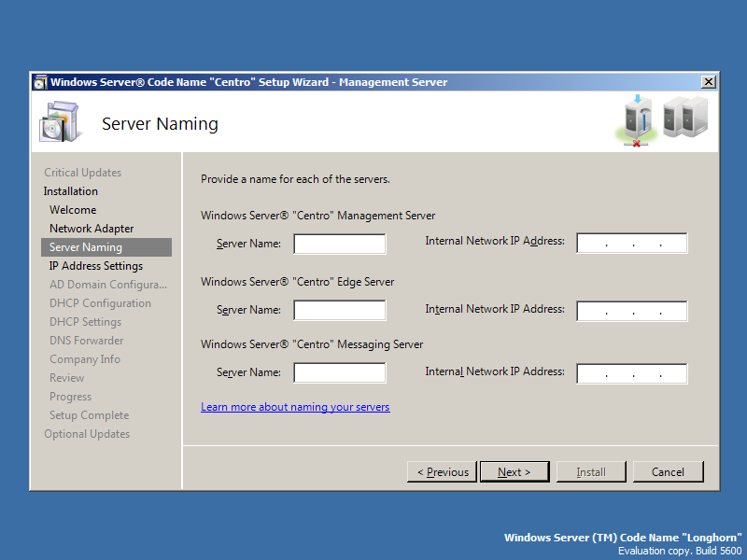Screen dimensions: 747x560
Task: Open Learn more about naming your servers
Action: tap(295, 407)
